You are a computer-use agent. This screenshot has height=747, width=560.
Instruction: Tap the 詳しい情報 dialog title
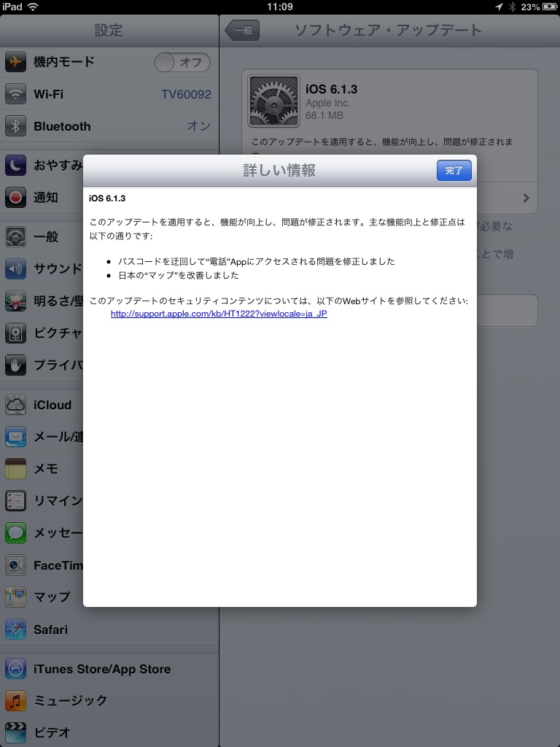coord(279,170)
